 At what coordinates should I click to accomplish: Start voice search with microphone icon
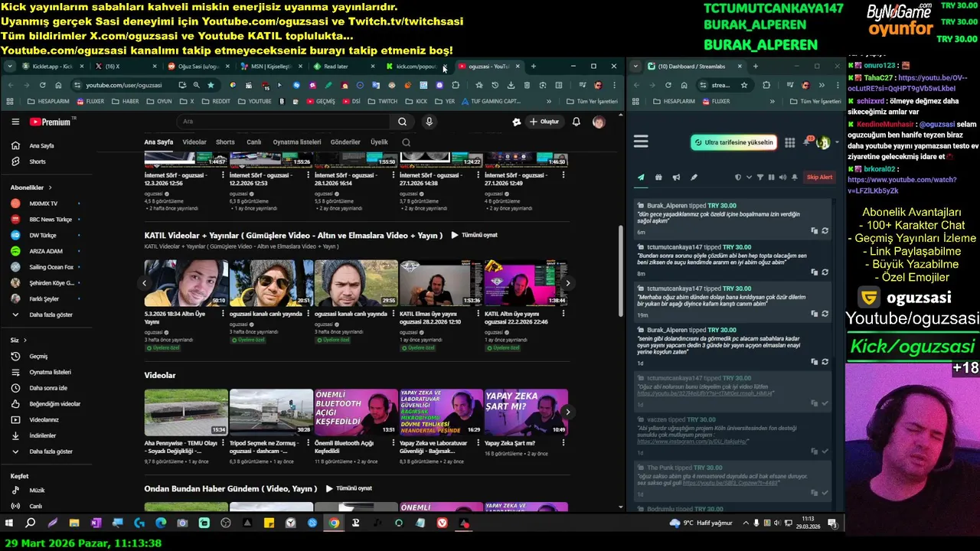[429, 122]
